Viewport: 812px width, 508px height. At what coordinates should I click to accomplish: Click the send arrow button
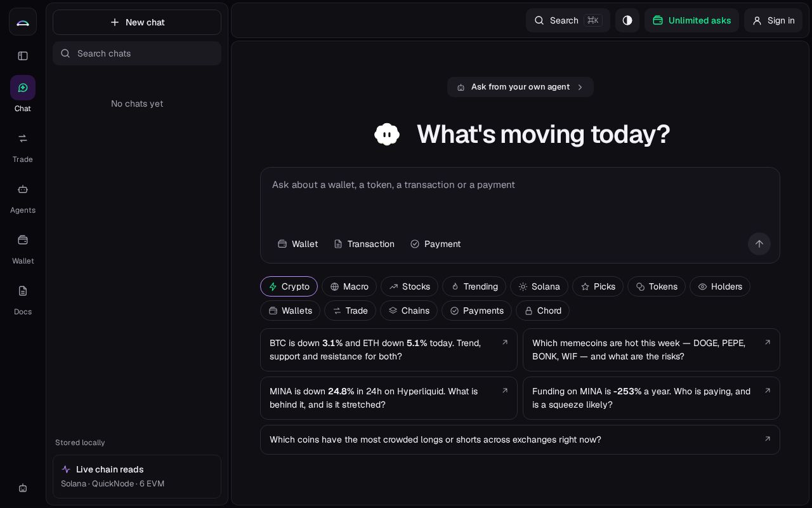pyautogui.click(x=759, y=244)
